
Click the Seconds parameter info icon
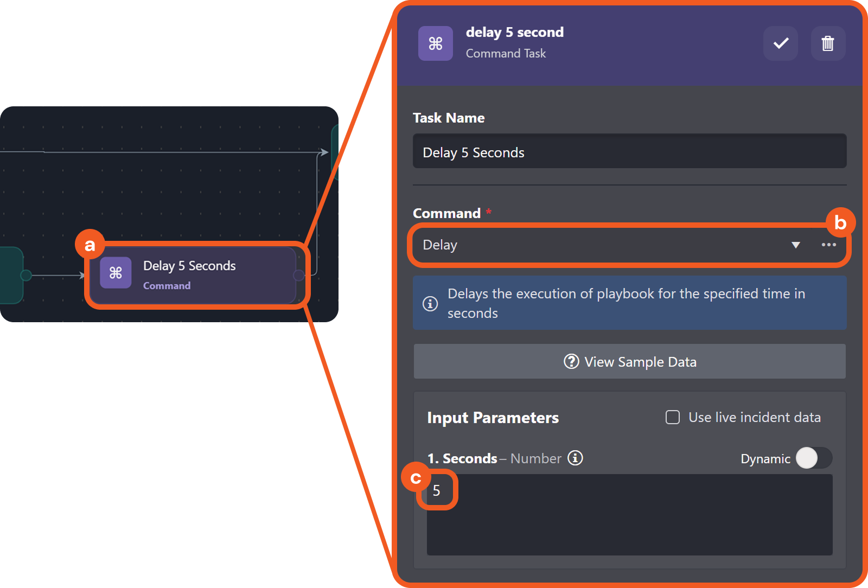575,458
